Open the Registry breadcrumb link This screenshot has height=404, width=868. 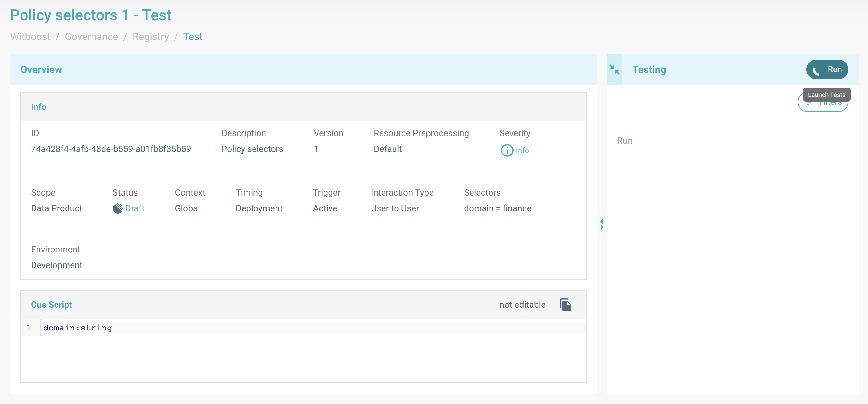pyautogui.click(x=150, y=37)
